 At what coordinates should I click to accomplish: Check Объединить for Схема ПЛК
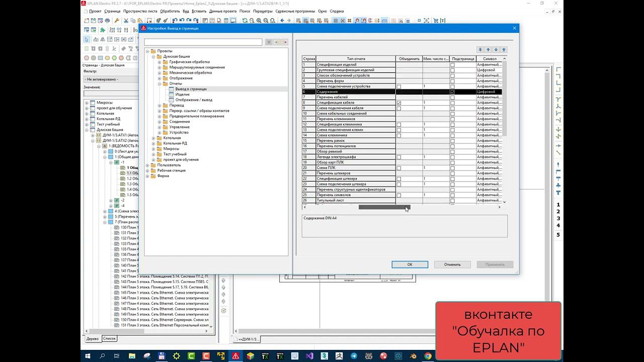click(399, 168)
